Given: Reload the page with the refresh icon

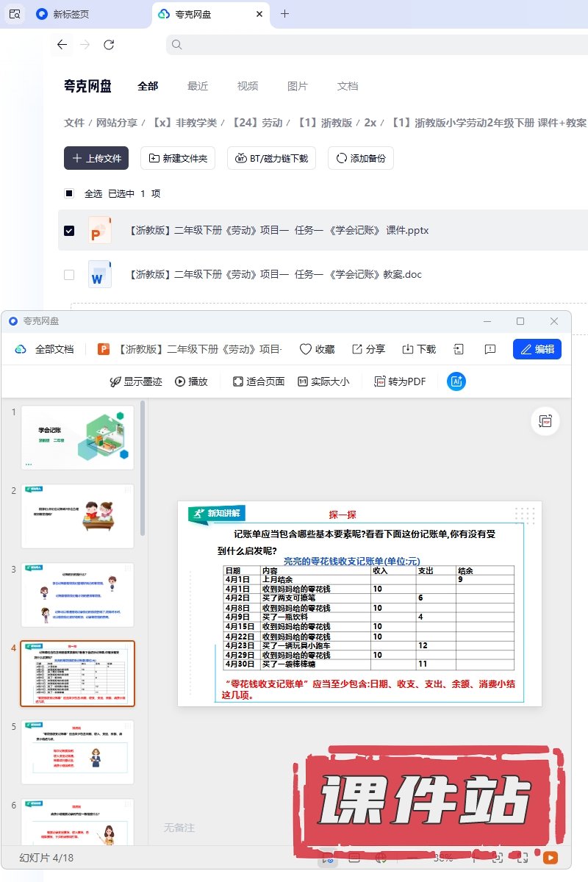Looking at the screenshot, I should point(109,45).
